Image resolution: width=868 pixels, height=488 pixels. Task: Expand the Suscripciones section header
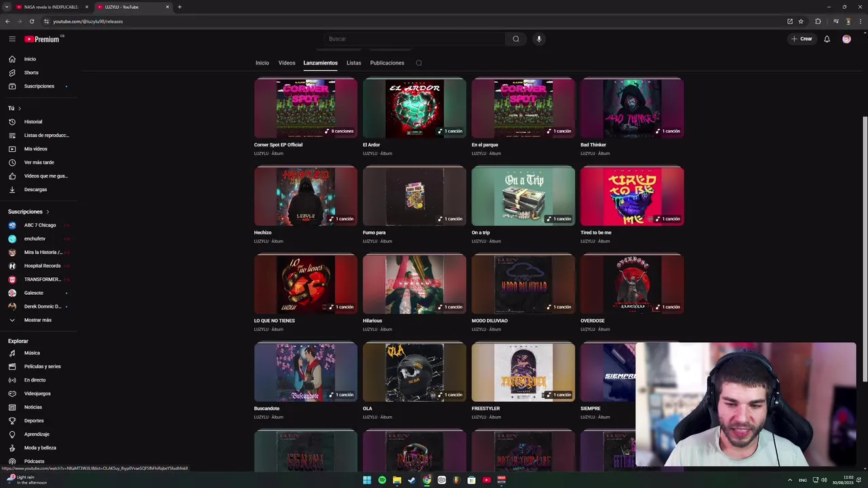coord(28,211)
